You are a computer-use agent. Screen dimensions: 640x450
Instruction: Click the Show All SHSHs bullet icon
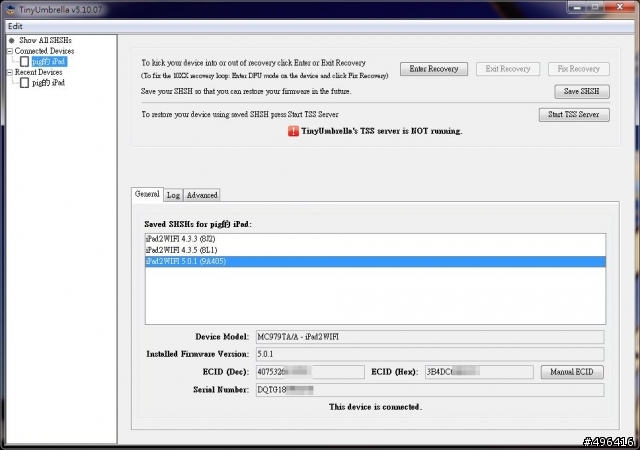pyautogui.click(x=11, y=40)
